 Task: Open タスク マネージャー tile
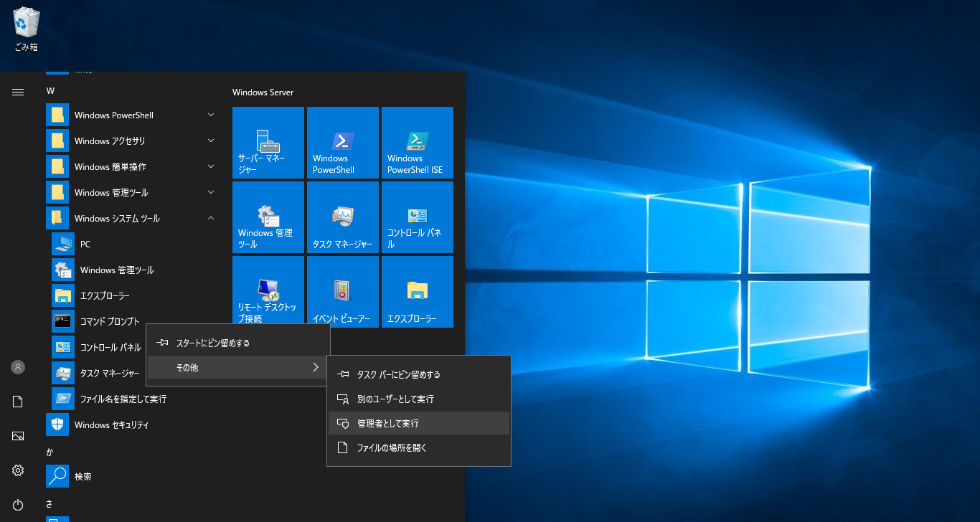[x=343, y=217]
